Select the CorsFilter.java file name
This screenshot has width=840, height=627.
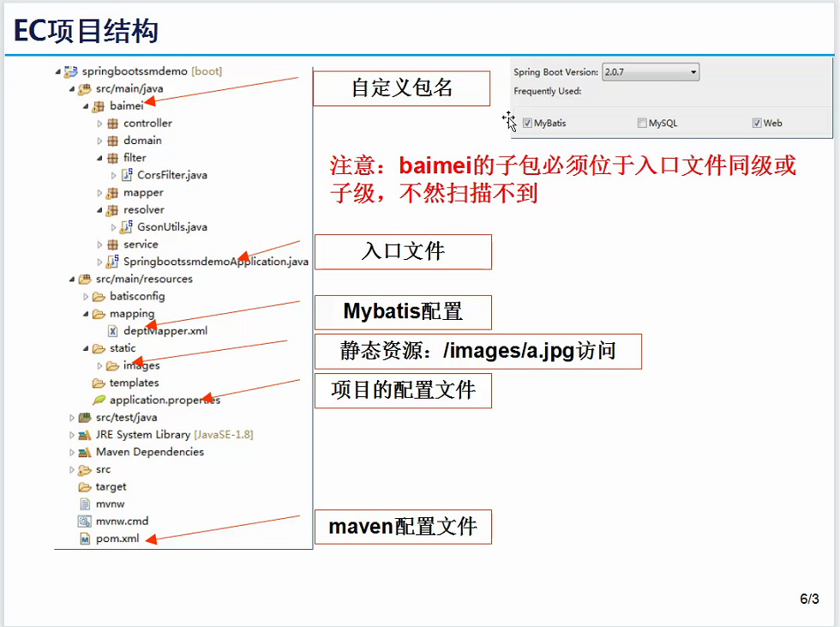click(x=172, y=175)
